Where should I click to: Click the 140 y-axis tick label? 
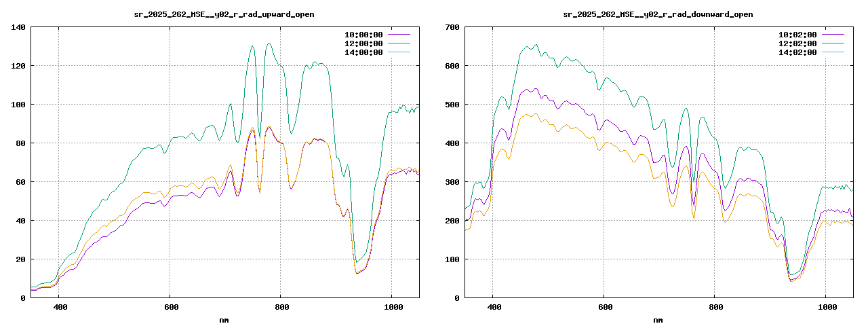coord(18,27)
